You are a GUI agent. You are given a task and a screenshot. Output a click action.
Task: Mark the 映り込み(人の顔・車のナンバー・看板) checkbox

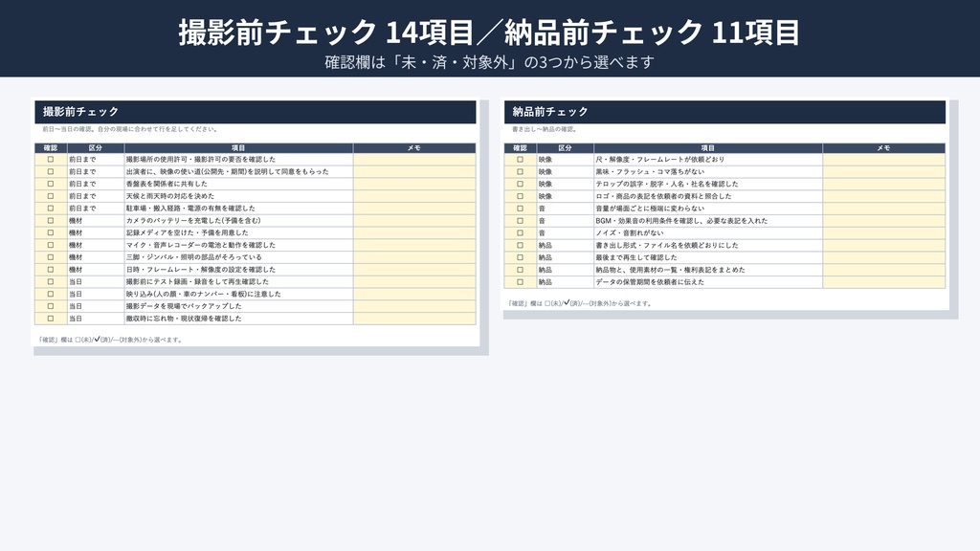(x=51, y=294)
